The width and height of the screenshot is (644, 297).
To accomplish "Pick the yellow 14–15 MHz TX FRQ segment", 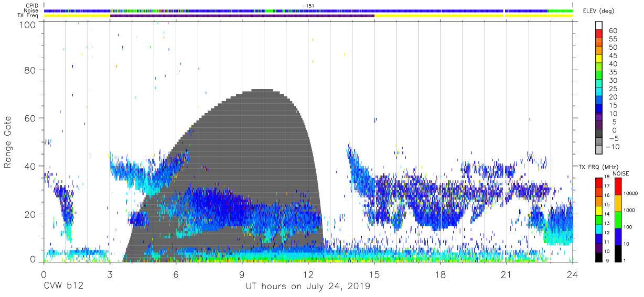I will (x=599, y=210).
